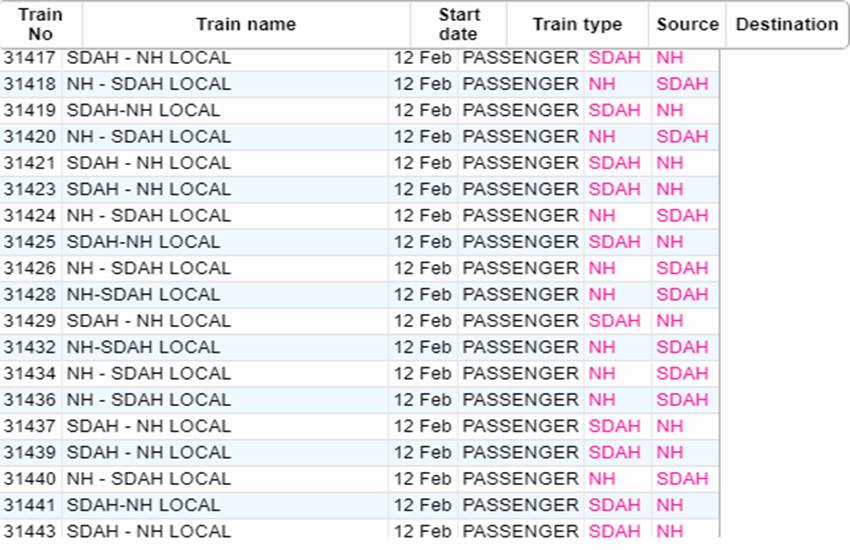Select train number 31425 cell
This screenshot has height=550, width=850.
click(29, 242)
